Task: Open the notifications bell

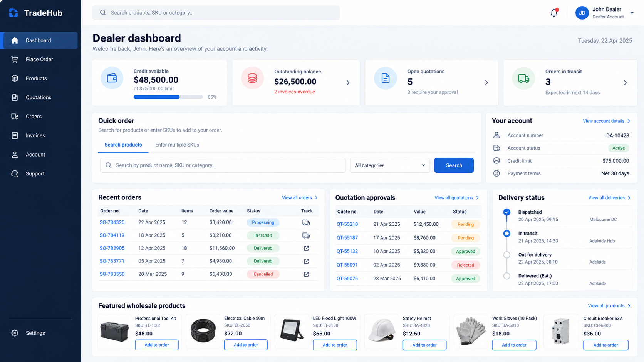Action: click(554, 13)
